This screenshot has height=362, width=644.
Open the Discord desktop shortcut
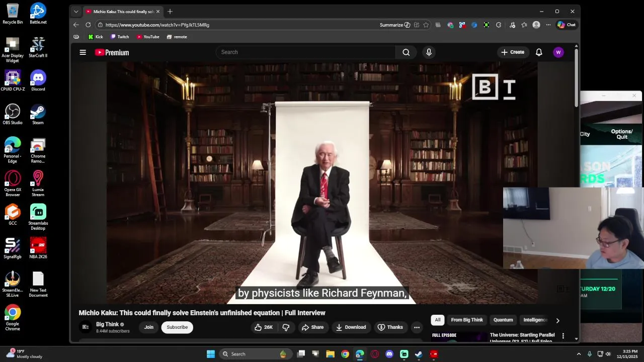point(38,81)
